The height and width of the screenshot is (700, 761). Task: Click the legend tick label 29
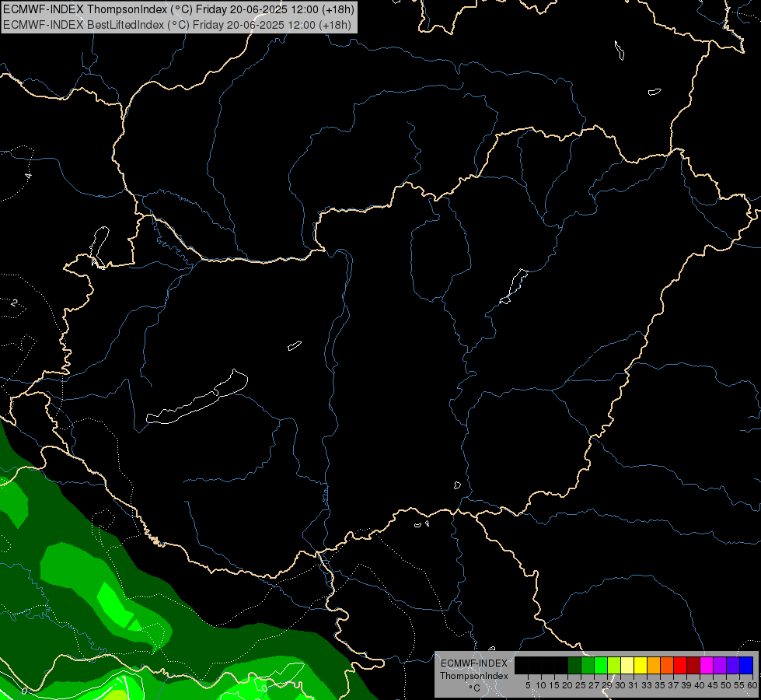pos(607,685)
